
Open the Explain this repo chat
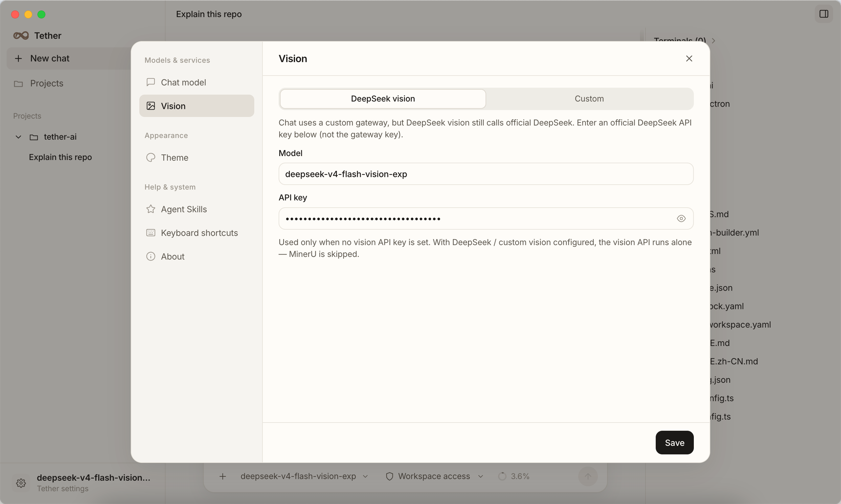click(60, 157)
